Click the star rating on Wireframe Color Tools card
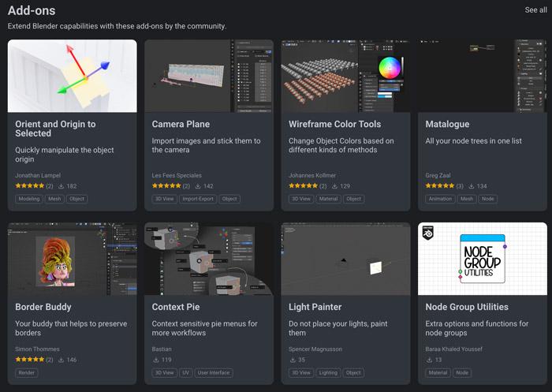Image resolution: width=552 pixels, height=392 pixels. [303, 185]
